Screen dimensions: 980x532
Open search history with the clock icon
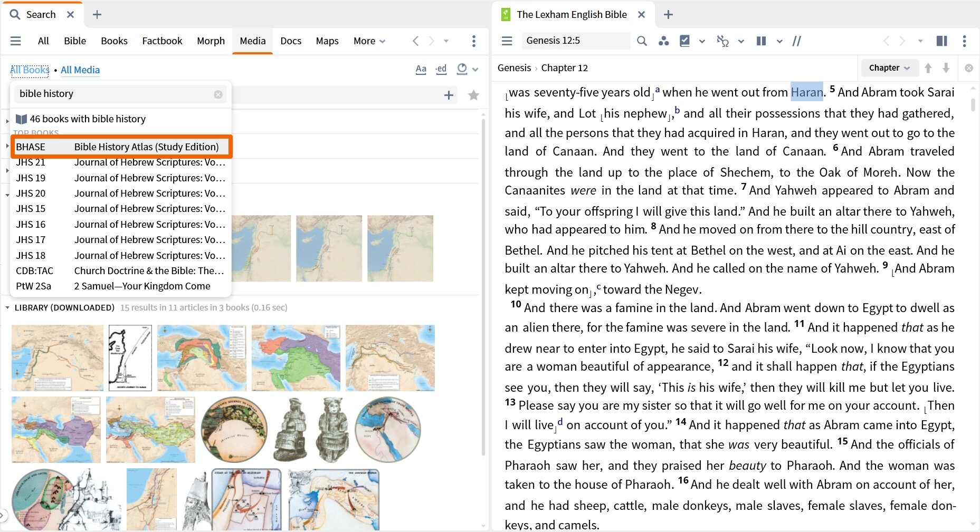(461, 69)
